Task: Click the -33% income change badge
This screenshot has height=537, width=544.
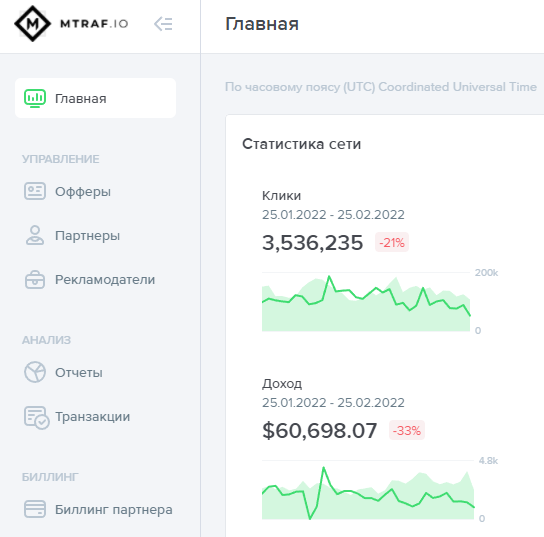Action: tap(407, 430)
